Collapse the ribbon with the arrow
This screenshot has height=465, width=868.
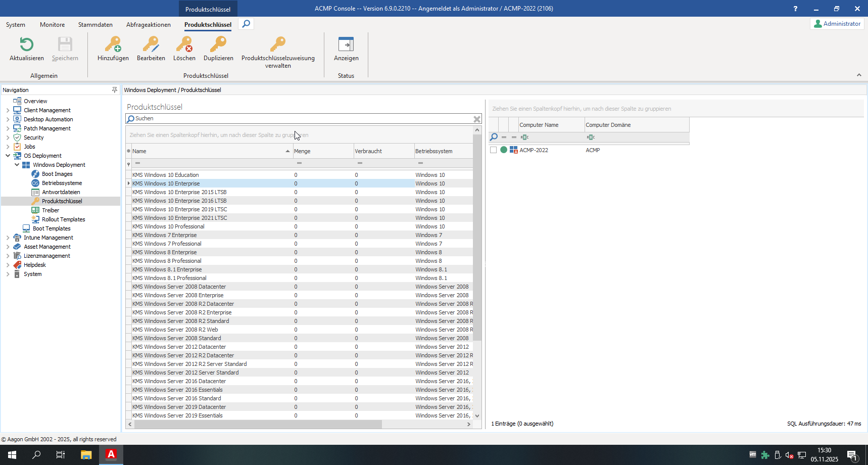859,75
